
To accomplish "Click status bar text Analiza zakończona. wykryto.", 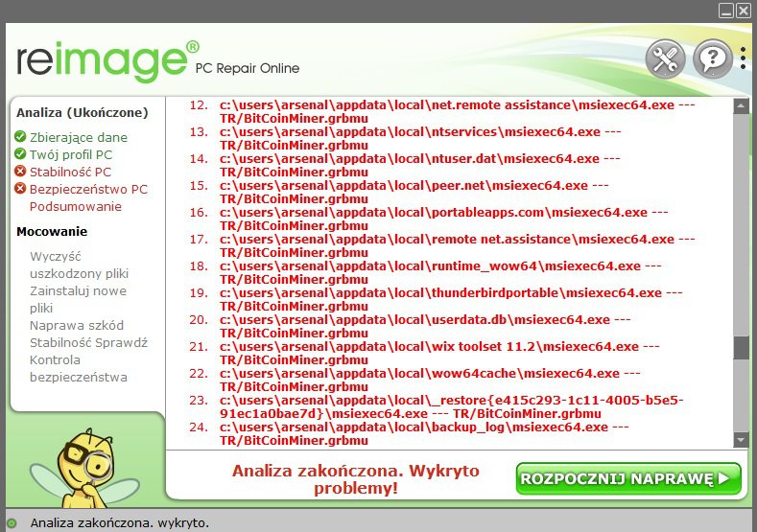I will [120, 522].
